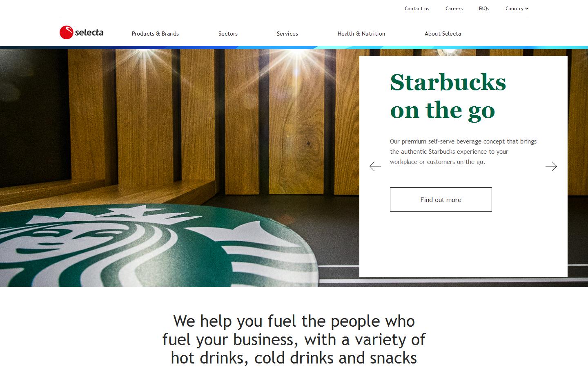Click the Starbucks siren logo image
Image resolution: width=588 pixels, height=368 pixels.
[x=158, y=245]
